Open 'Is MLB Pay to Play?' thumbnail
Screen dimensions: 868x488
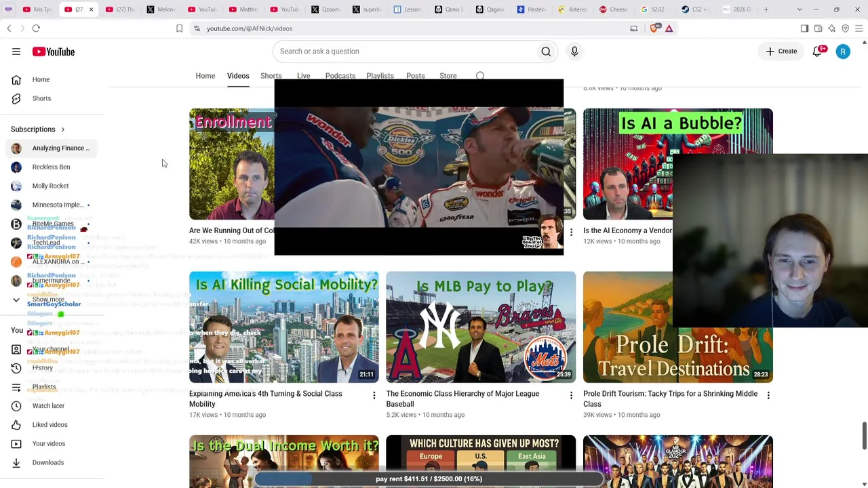click(481, 327)
